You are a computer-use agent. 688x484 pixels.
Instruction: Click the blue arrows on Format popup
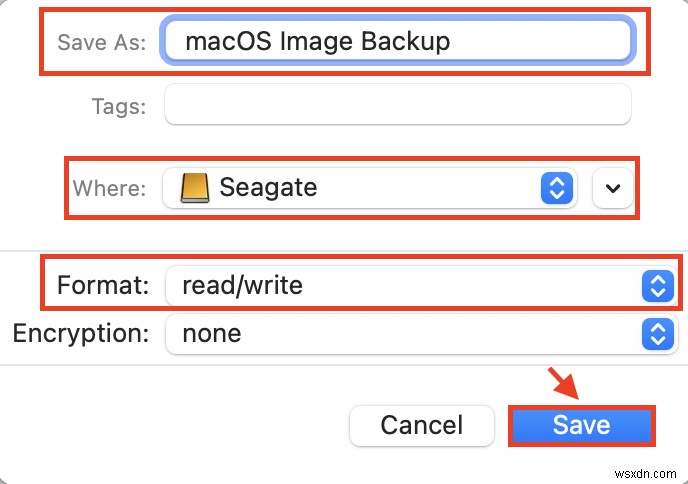(657, 286)
